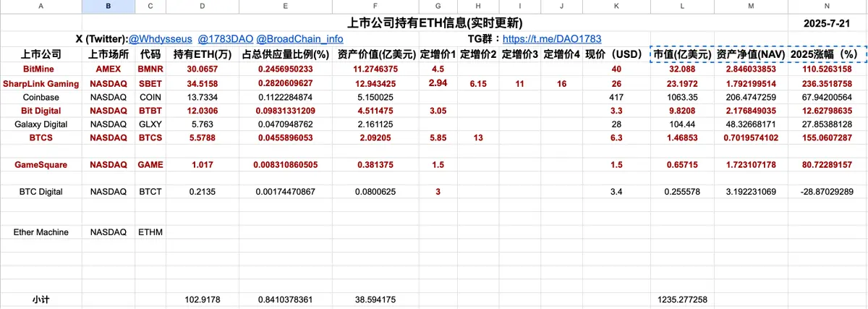Click the 2025涨幅 (%) header cell

tap(828, 54)
